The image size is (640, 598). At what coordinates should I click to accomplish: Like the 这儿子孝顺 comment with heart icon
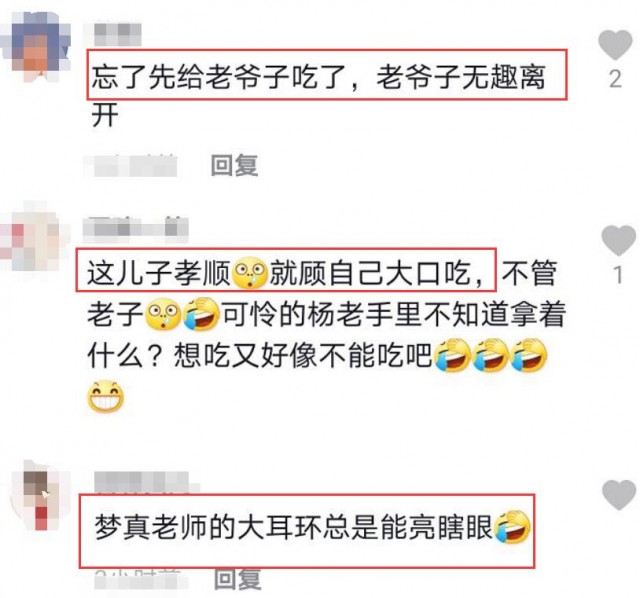(619, 240)
